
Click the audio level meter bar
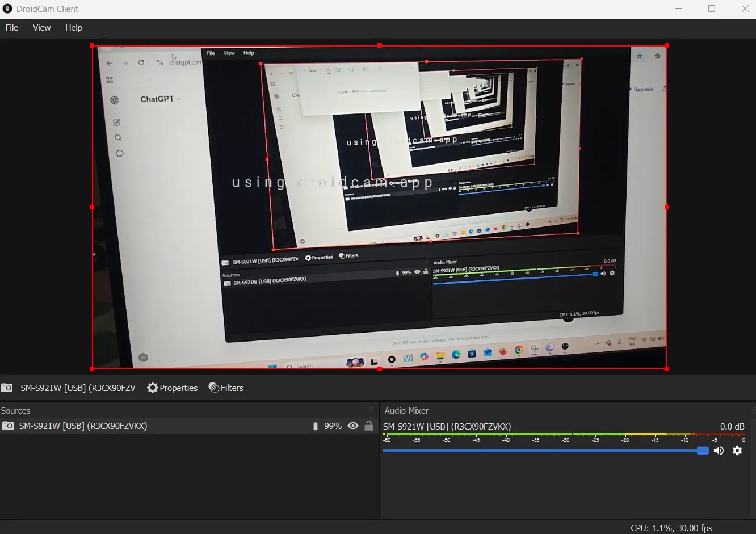[x=564, y=435]
